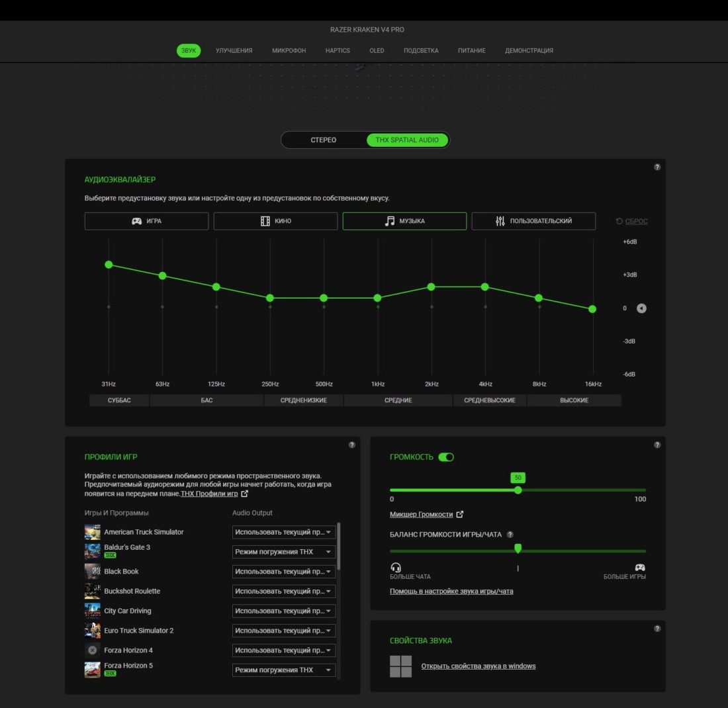728x708 pixels.
Task: Open the THX Профили игр link
Action: (x=209, y=494)
